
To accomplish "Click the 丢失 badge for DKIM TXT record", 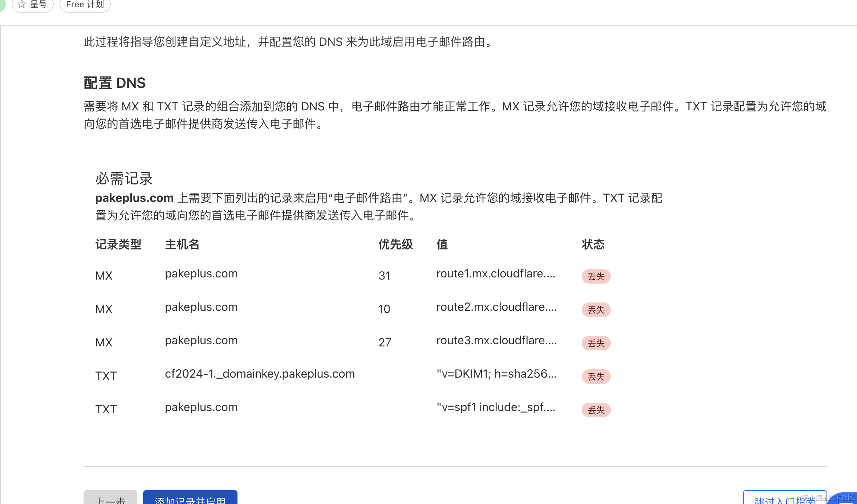I will coord(596,377).
